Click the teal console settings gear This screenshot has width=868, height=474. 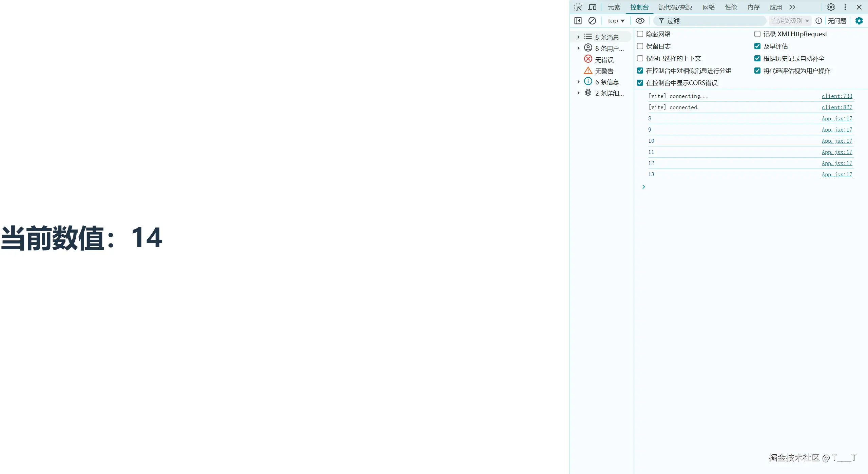[859, 21]
